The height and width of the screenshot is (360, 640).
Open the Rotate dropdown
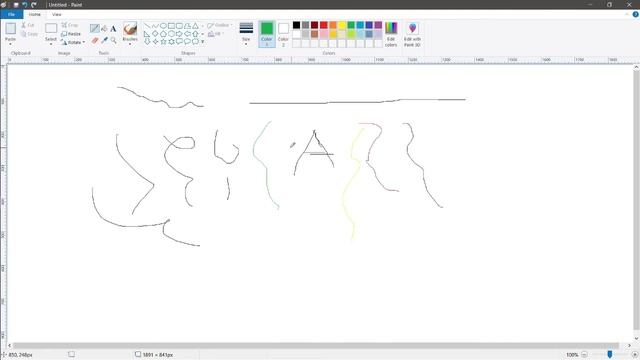73,42
